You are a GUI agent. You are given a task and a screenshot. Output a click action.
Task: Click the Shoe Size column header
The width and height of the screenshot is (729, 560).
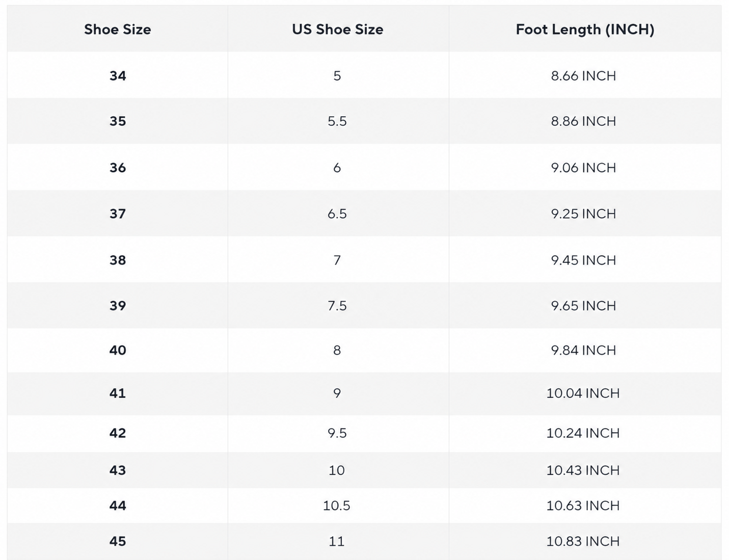(x=118, y=30)
